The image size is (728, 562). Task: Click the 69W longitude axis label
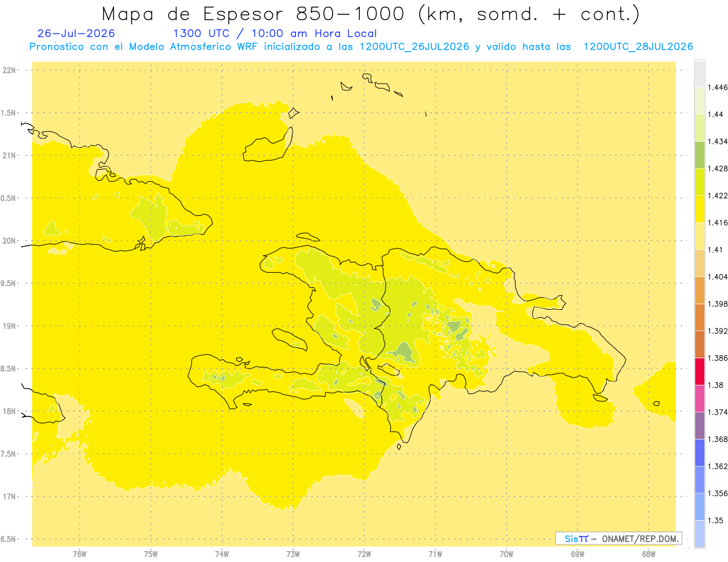coord(578,554)
